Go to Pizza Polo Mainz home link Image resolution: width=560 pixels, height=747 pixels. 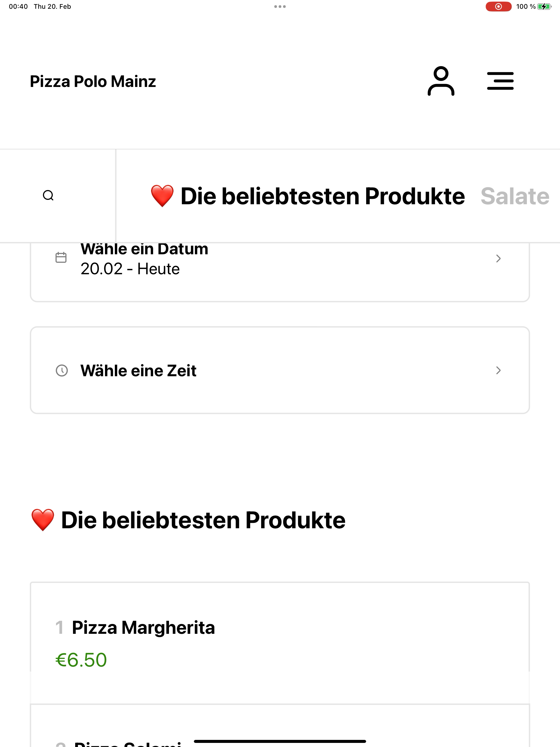click(93, 81)
